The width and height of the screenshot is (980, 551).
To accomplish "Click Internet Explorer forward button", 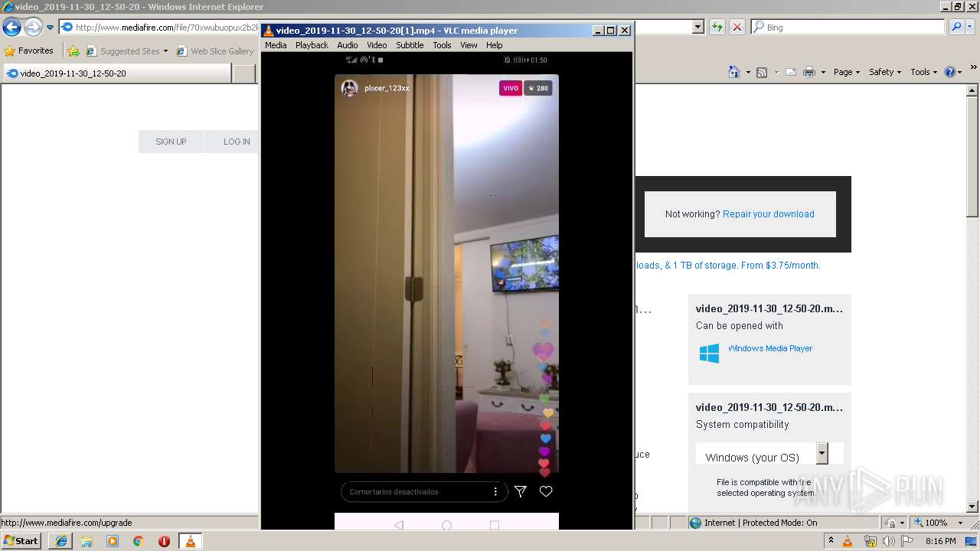I will coord(33,28).
